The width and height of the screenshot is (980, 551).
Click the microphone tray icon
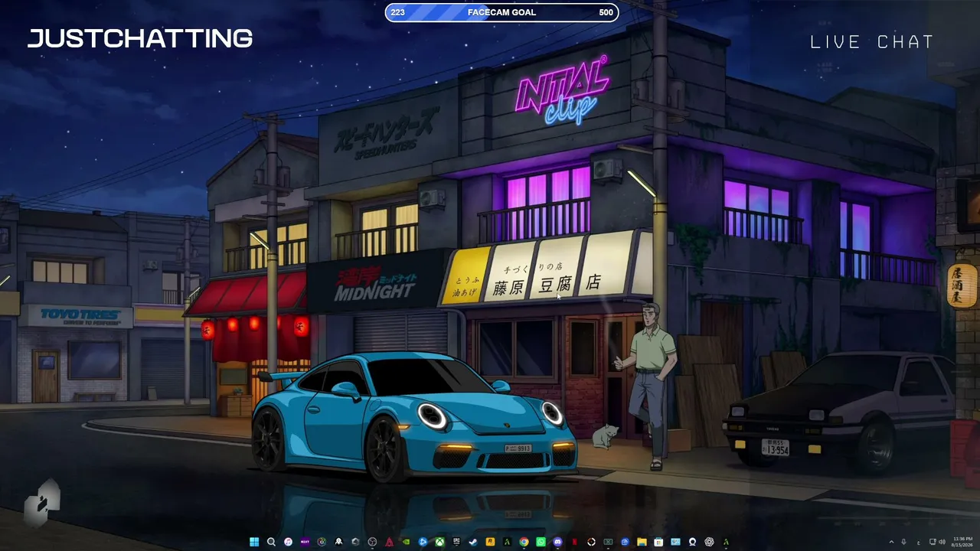(904, 542)
